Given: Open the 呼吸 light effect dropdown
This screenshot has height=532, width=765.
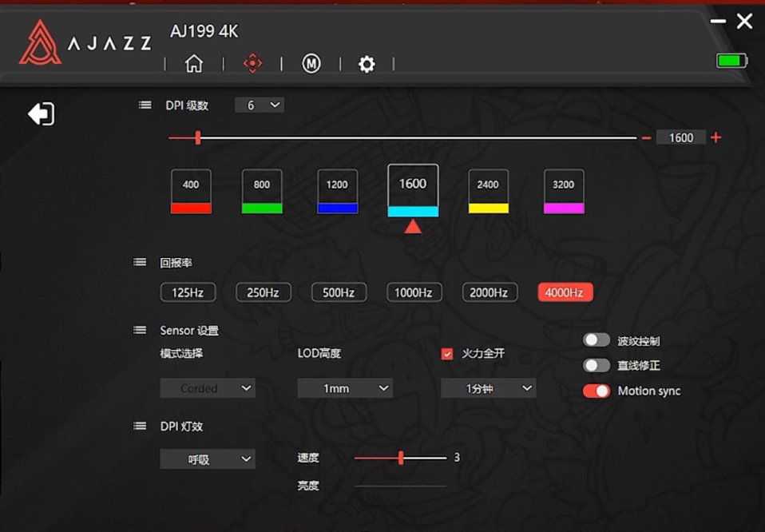Looking at the screenshot, I should [x=208, y=459].
